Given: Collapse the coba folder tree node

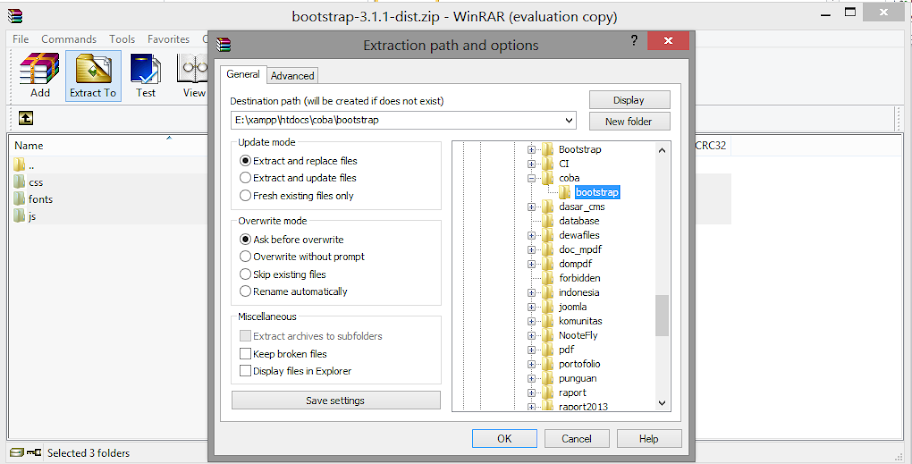Looking at the screenshot, I should 531,178.
